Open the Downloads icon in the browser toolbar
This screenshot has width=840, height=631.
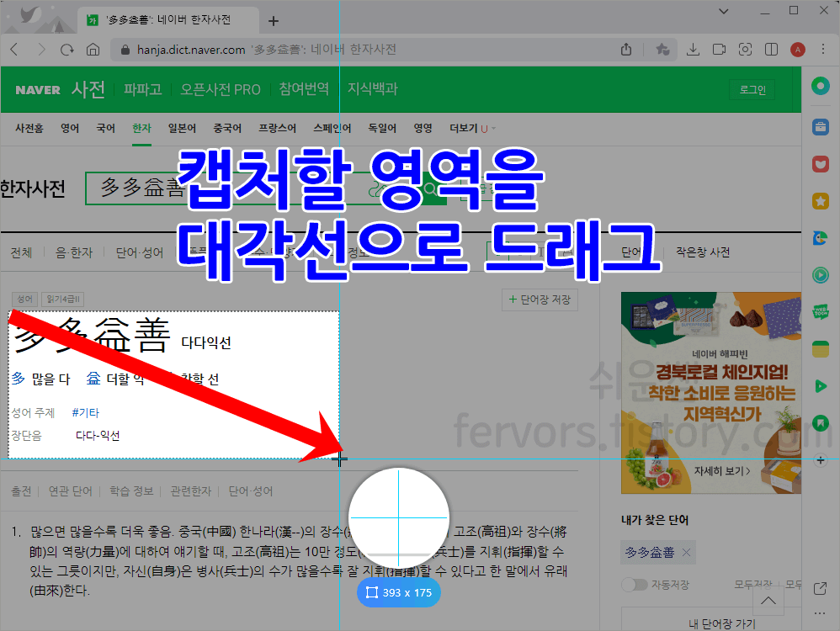tap(693, 50)
